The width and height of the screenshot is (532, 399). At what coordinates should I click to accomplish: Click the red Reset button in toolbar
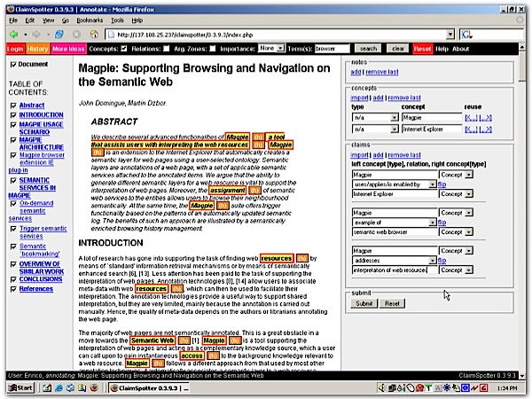tap(422, 49)
